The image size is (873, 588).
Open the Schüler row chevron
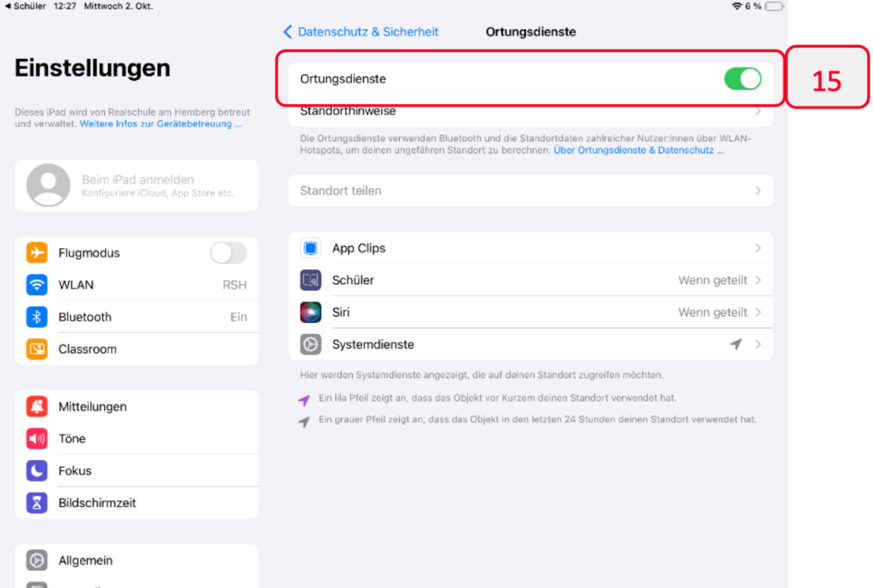tap(758, 280)
